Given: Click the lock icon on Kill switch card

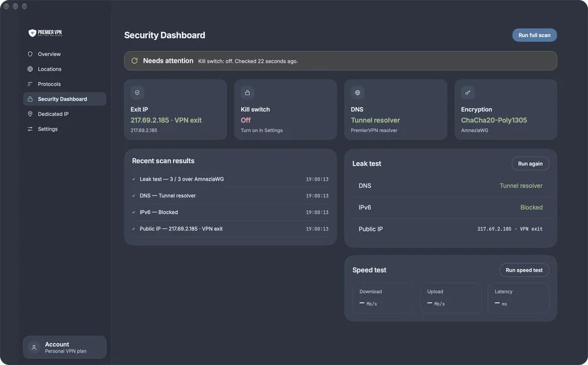Looking at the screenshot, I should click(x=248, y=92).
